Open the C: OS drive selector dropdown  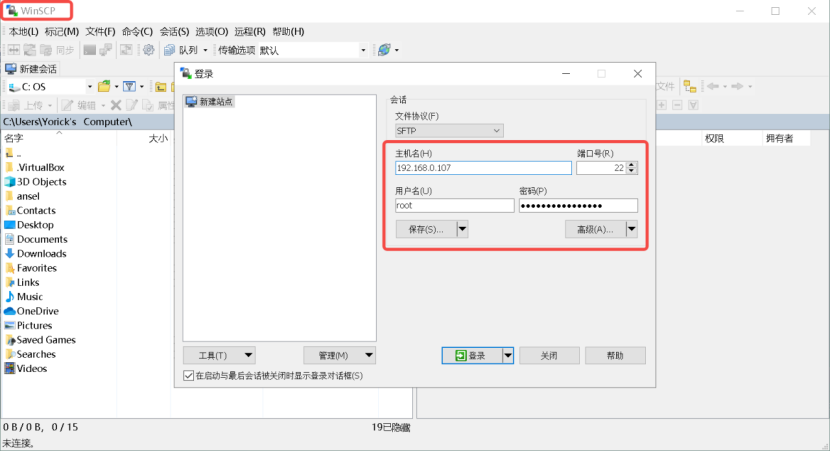coord(89,86)
